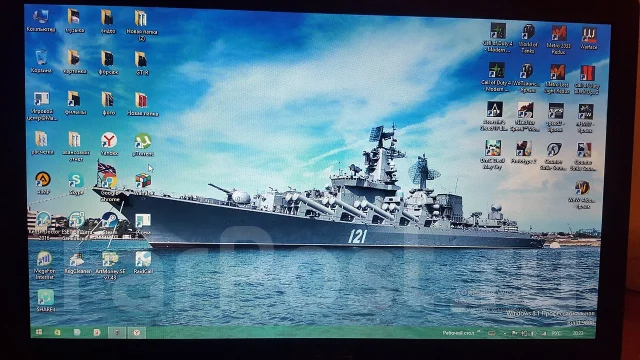640x360 pixels.
Task: Launch the World of Tanks game
Action: click(528, 39)
